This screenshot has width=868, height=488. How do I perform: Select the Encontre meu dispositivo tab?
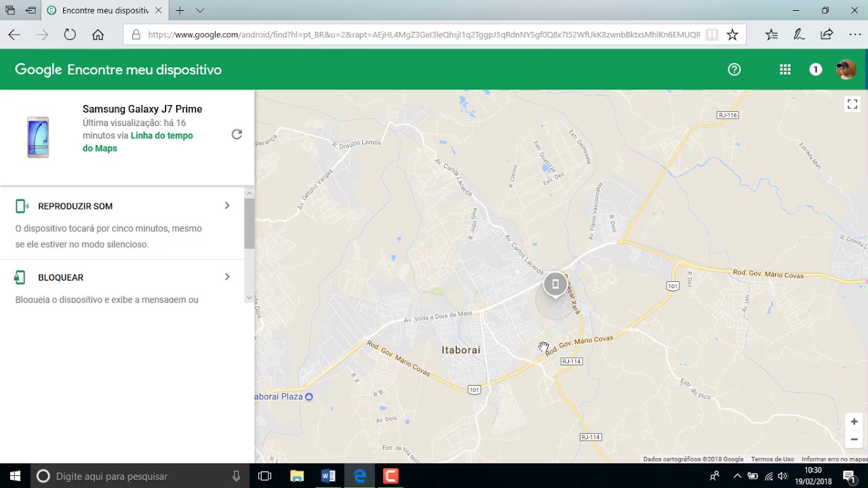[x=104, y=11]
